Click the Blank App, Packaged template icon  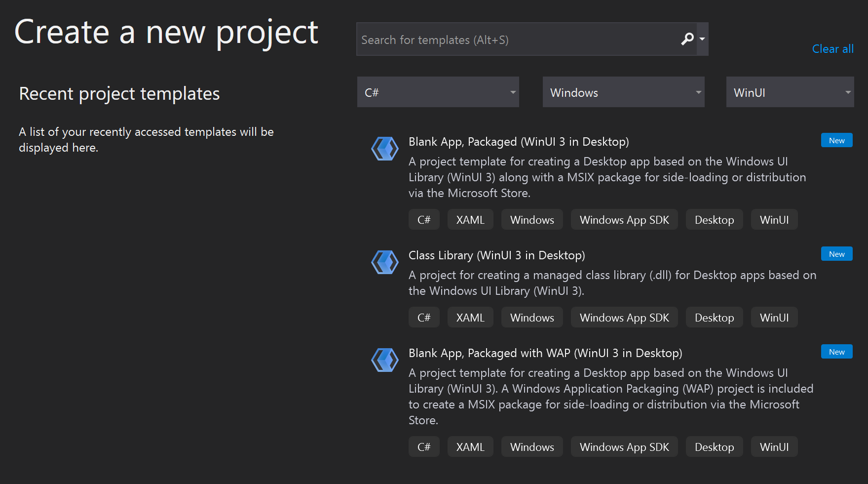click(x=384, y=149)
